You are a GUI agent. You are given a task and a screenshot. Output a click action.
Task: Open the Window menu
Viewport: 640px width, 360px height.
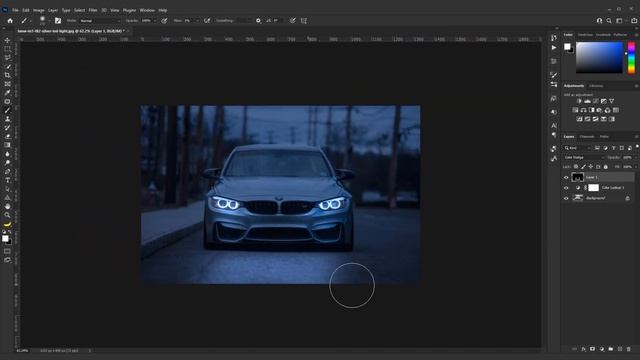pyautogui.click(x=147, y=10)
